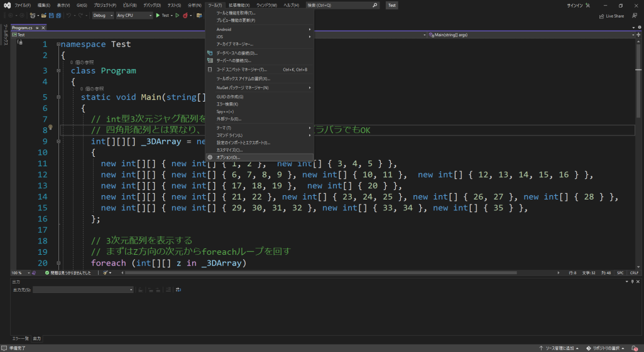Image resolution: width=644 pixels, height=352 pixels.
Task: Expand the NuGet package manager submenu
Action: click(x=259, y=88)
